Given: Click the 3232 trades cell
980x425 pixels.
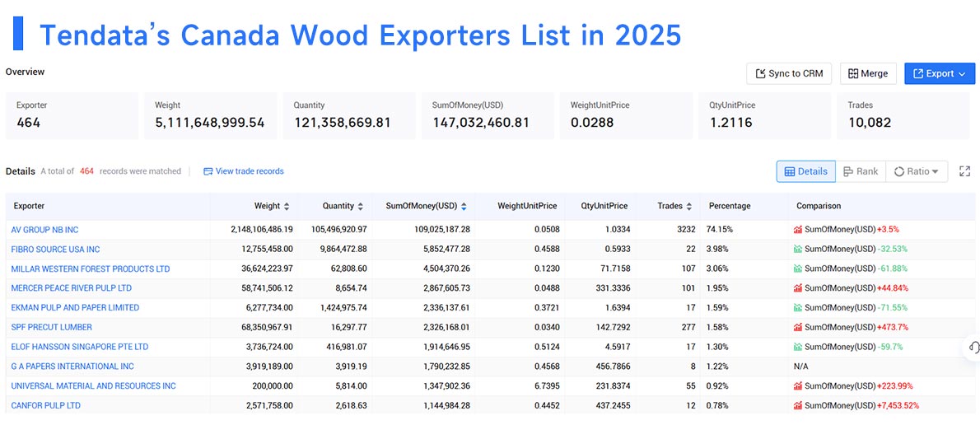Looking at the screenshot, I should tap(686, 230).
